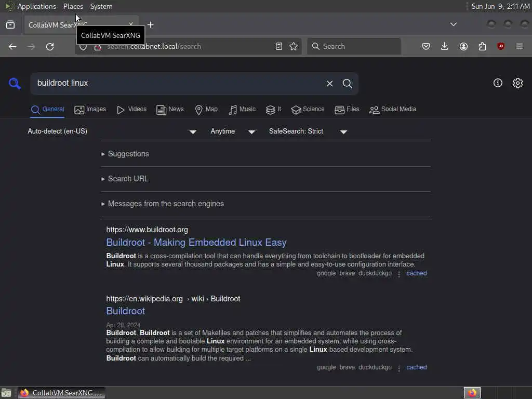Viewport: 532px width, 399px height.
Task: Open Firefox account icon
Action: (x=463, y=46)
